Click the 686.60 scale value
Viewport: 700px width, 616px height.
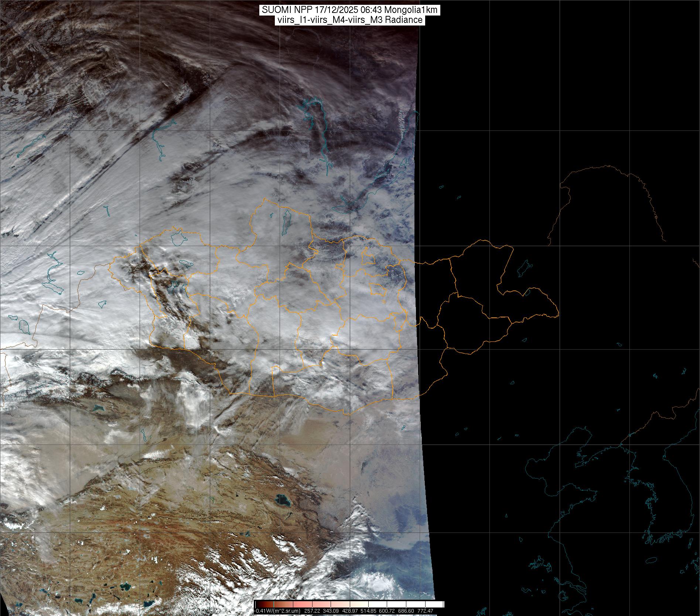(406, 611)
